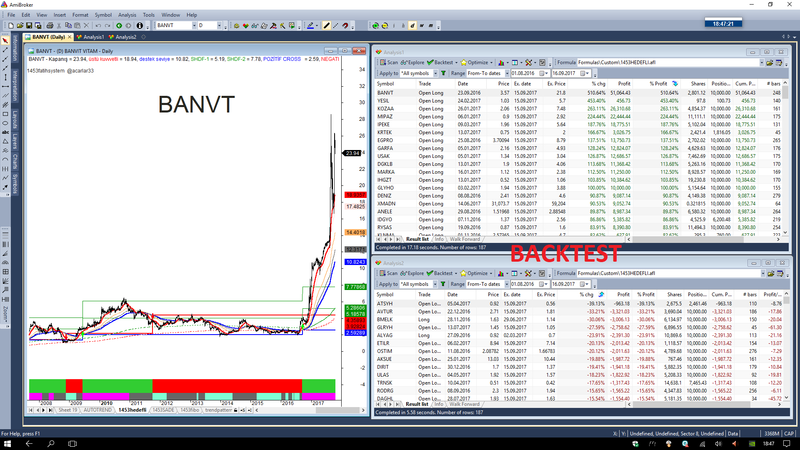800x450 pixels.
Task: Click the report chart icon in Analysis1
Action: [x=501, y=62]
